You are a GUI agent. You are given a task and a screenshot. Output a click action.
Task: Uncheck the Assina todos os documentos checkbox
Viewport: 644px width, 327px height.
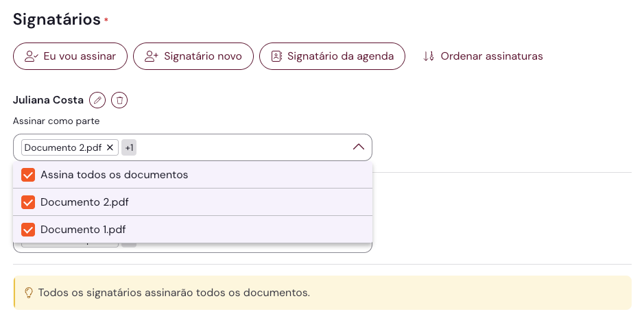tap(28, 175)
